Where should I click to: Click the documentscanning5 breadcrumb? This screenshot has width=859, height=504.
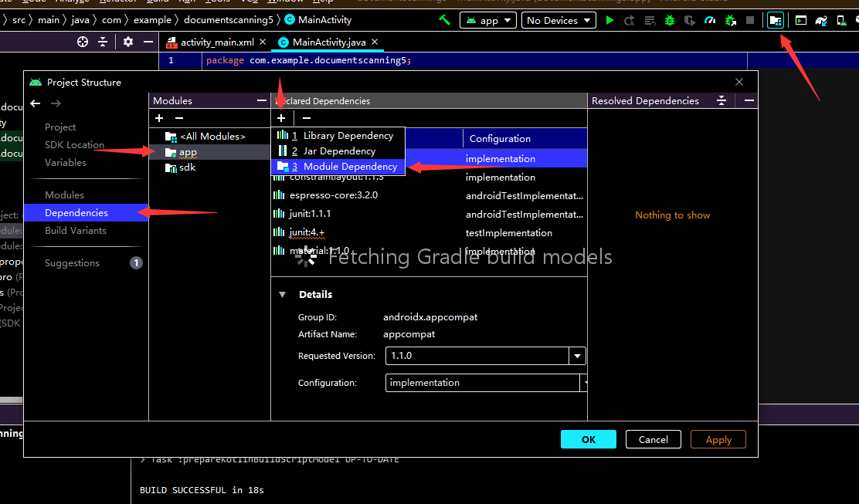(229, 20)
